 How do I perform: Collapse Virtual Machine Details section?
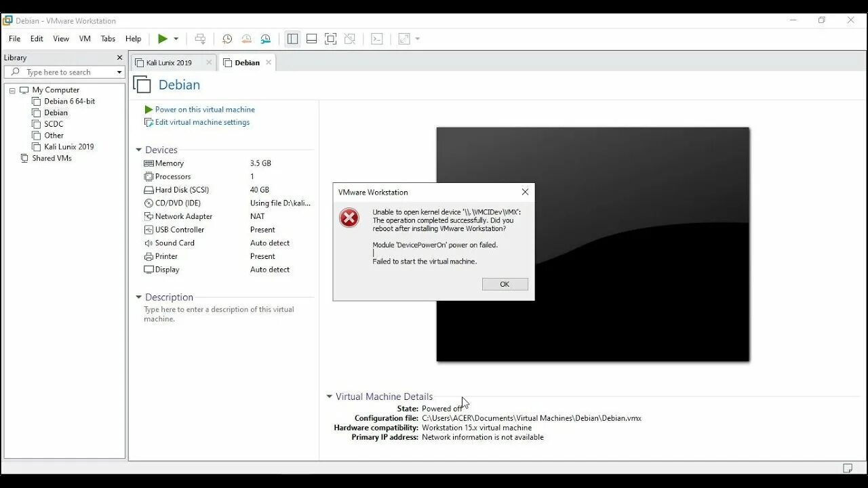330,396
